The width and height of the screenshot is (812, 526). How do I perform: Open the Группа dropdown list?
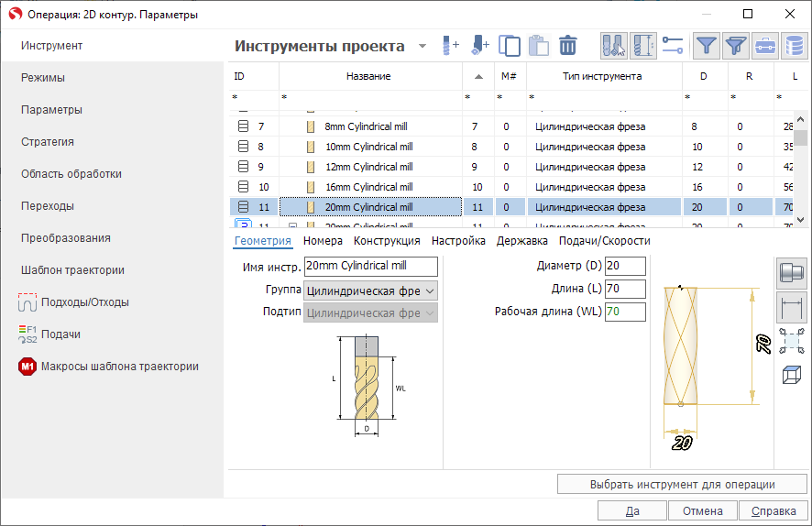pyautogui.click(x=430, y=290)
